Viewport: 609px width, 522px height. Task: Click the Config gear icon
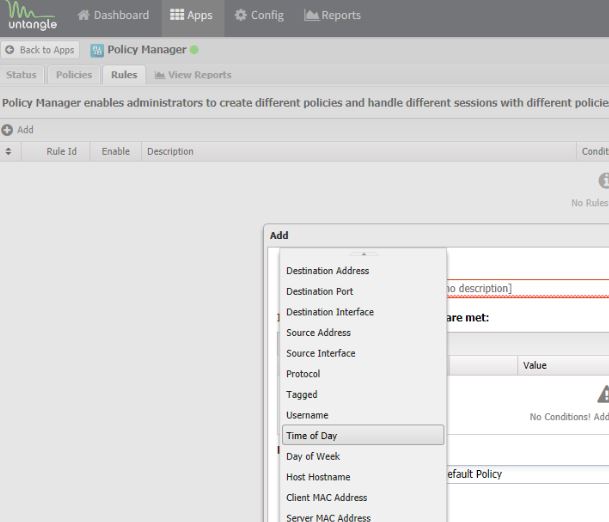[x=240, y=15]
